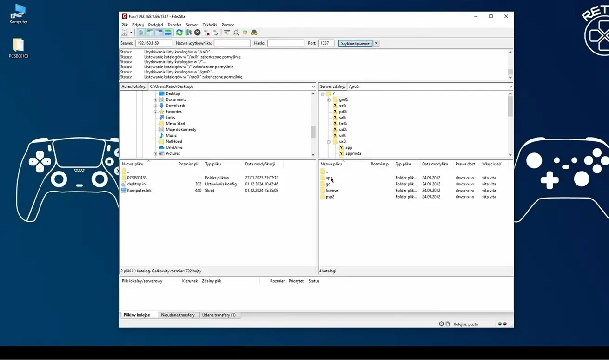Viewport: 609px width, 364px height.
Task: Click the remote tree vertical scrollbar thumb
Action: point(510,106)
